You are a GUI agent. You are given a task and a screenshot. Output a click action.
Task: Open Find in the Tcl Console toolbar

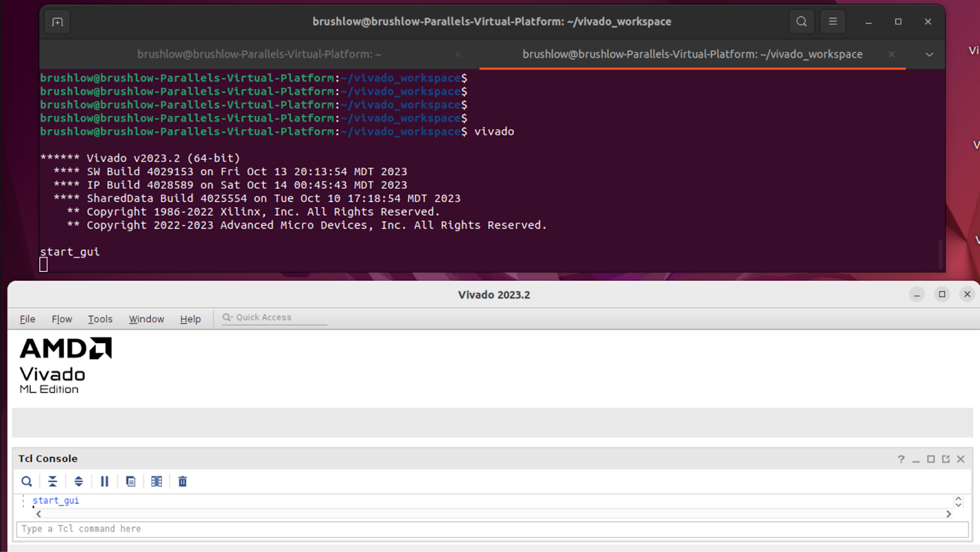coord(26,482)
